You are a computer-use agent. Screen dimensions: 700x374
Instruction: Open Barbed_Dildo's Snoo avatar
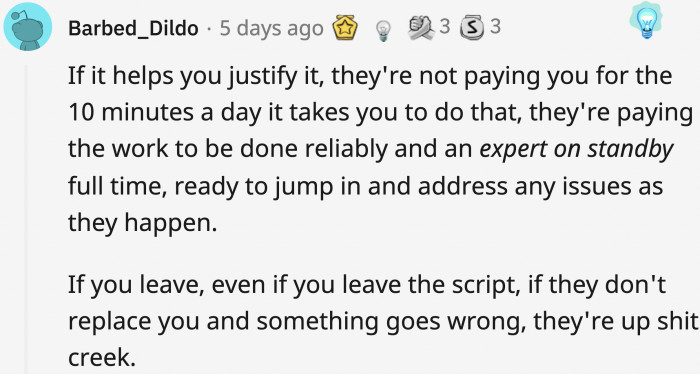click(x=28, y=26)
